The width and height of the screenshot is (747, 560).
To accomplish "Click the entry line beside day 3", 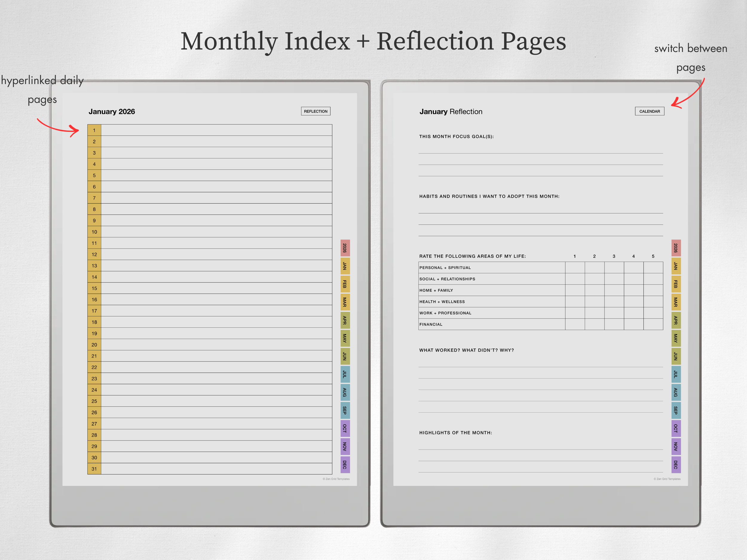I will 216,153.
